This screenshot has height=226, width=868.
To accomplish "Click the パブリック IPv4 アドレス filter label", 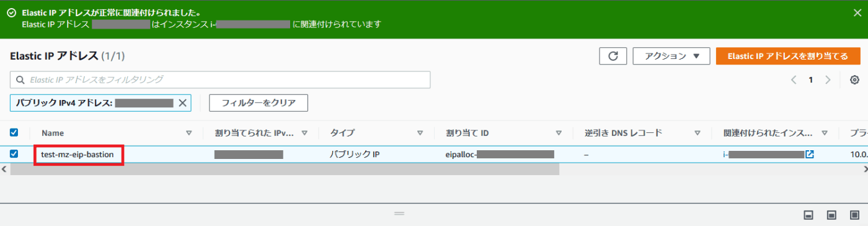I will [x=64, y=103].
